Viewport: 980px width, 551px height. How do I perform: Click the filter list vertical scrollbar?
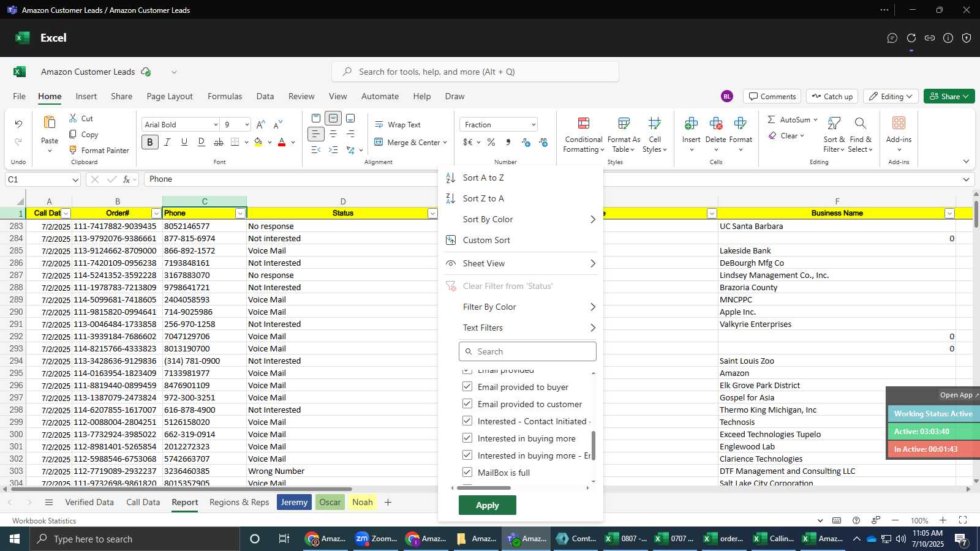tap(593, 445)
